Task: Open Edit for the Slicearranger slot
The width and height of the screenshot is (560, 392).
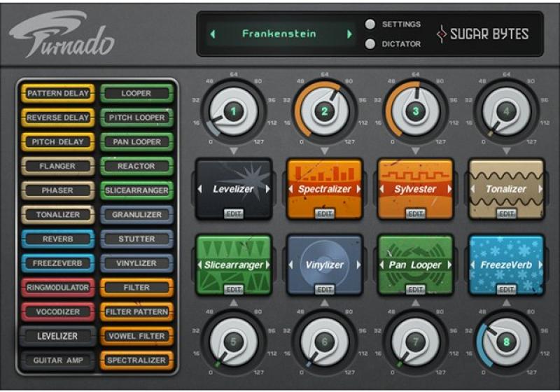Action: 233,289
